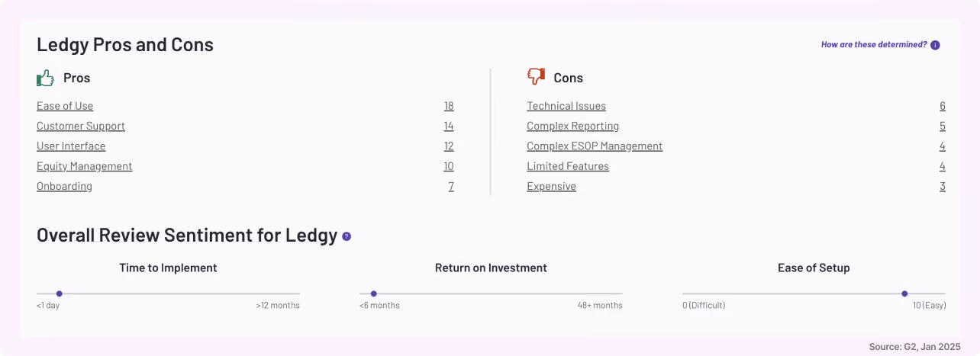Open the 'User Interface' pro link
The width and height of the screenshot is (980, 356).
point(71,146)
